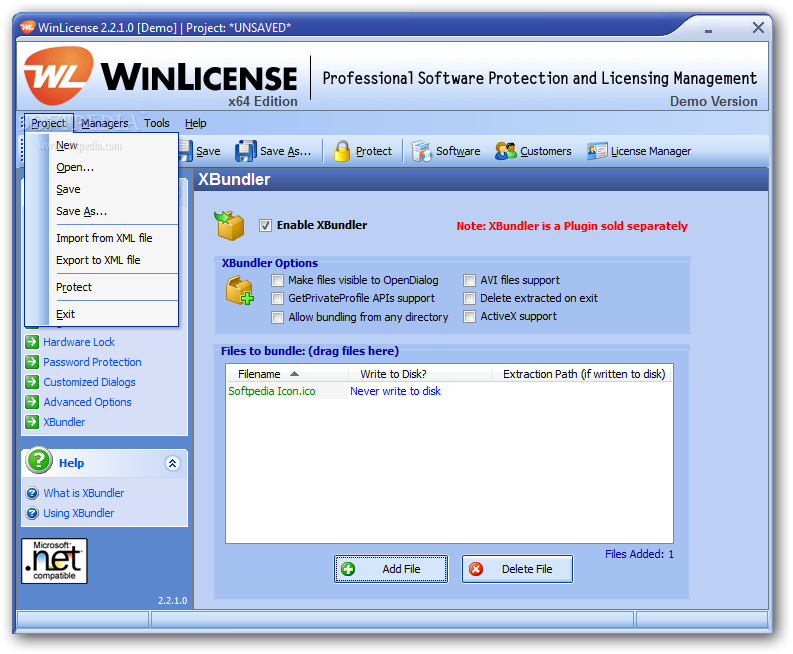Open Using XBundler help link
This screenshot has width=793, height=654.
79,513
